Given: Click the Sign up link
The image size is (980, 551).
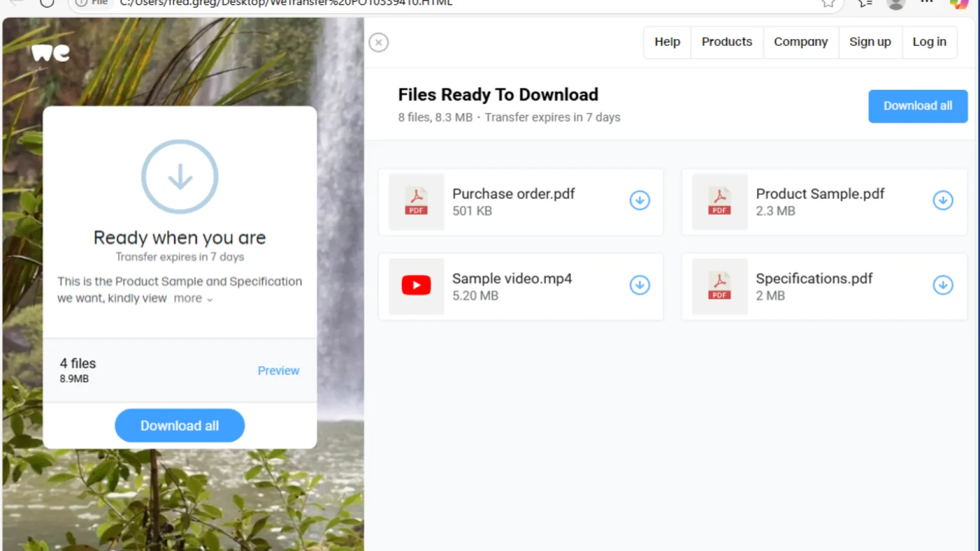Looking at the screenshot, I should pos(870,42).
